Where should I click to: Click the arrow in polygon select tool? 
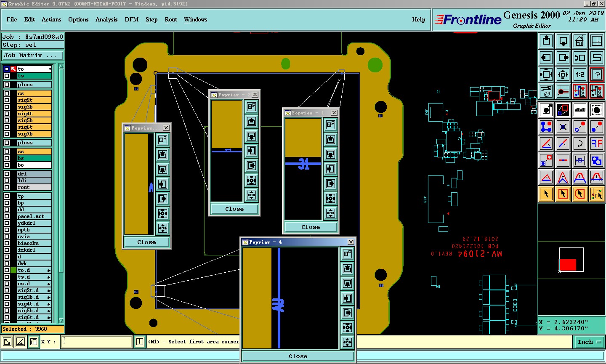(580, 194)
